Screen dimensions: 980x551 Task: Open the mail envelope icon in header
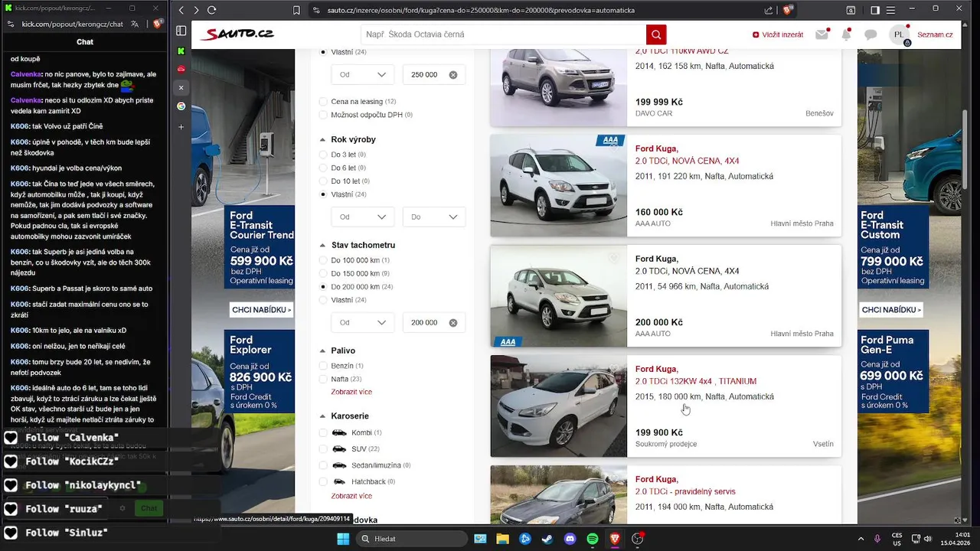pos(822,34)
